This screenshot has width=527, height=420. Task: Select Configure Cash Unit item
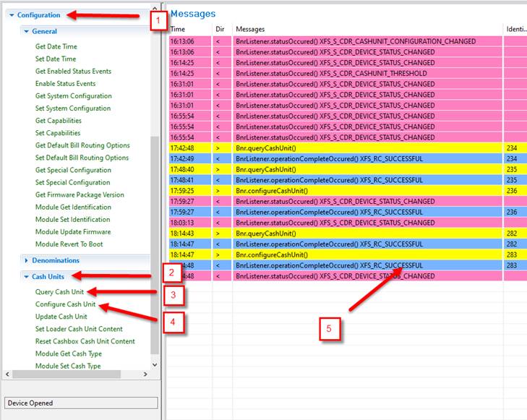65,304
